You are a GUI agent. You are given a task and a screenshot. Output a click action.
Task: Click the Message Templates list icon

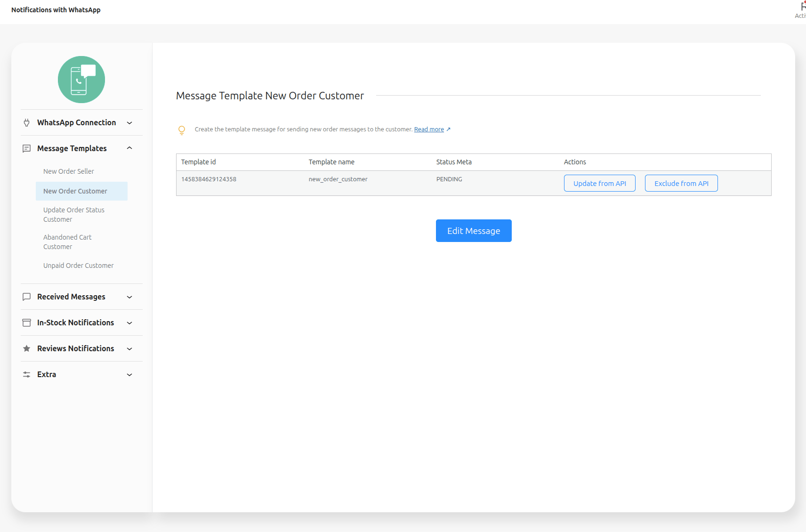pos(27,149)
